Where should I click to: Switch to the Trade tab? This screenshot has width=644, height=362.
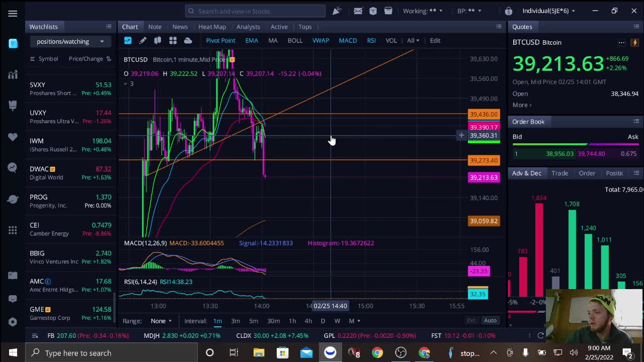coord(559,173)
